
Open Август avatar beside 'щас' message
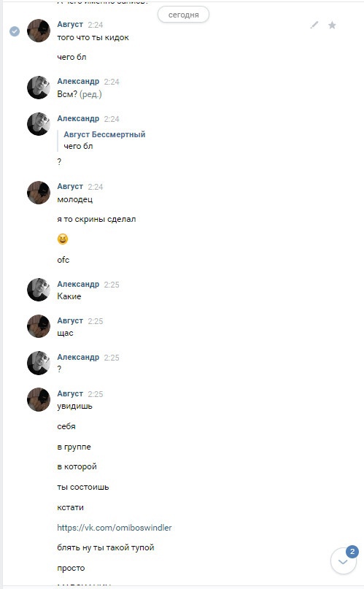pyautogui.click(x=39, y=326)
